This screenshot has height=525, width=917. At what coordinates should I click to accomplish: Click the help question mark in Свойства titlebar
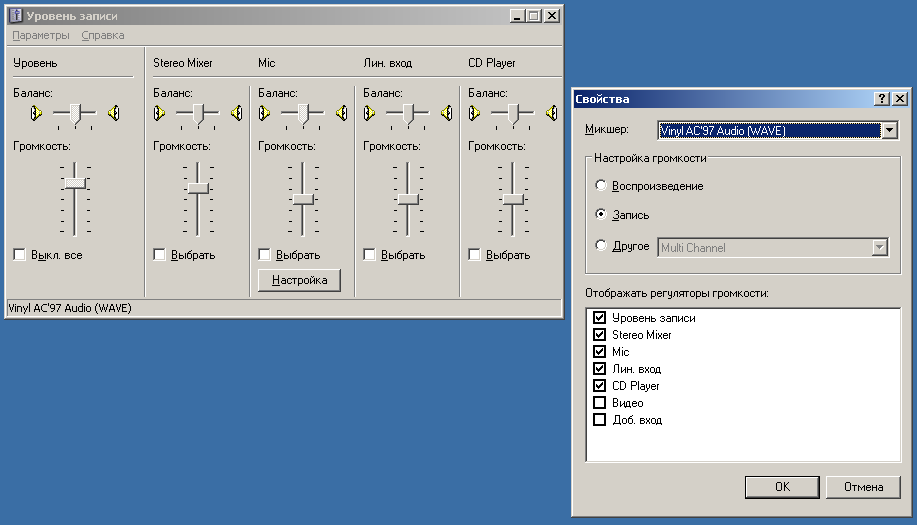click(882, 99)
